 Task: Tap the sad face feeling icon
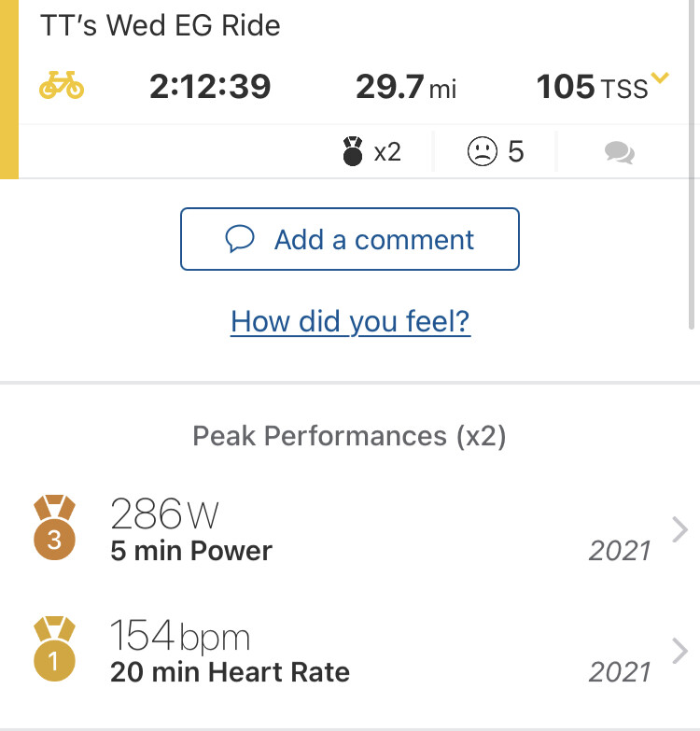pyautogui.click(x=482, y=151)
